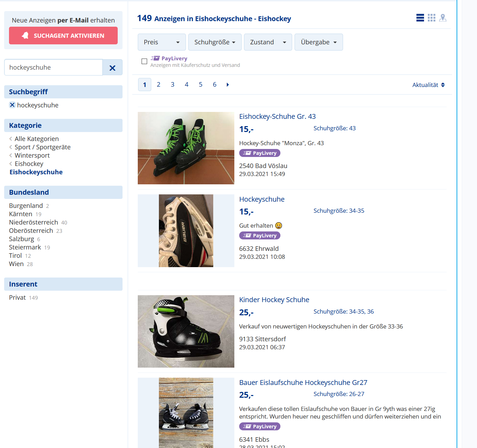Go to next results page arrow
Viewport: 477px width, 448px height.
click(x=227, y=85)
